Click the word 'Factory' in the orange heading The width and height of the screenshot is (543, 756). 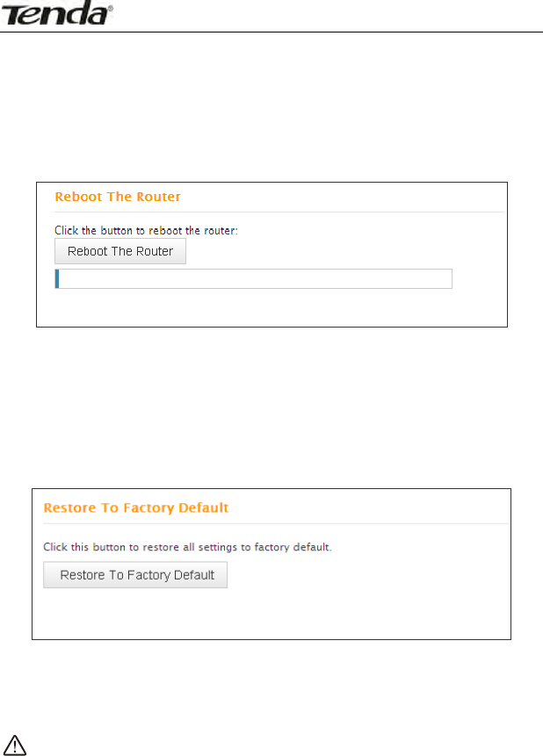[148, 508]
